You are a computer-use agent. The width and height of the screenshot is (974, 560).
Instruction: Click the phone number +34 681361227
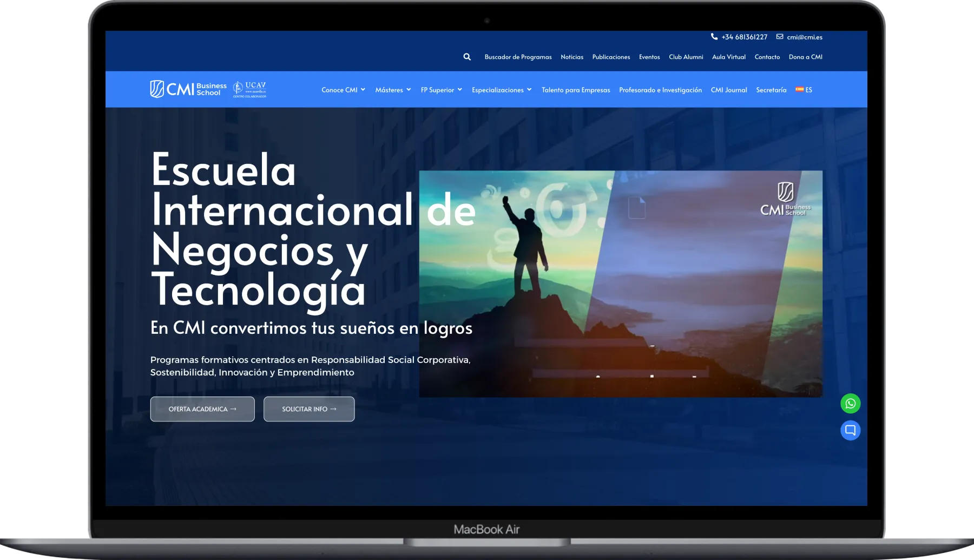point(745,37)
